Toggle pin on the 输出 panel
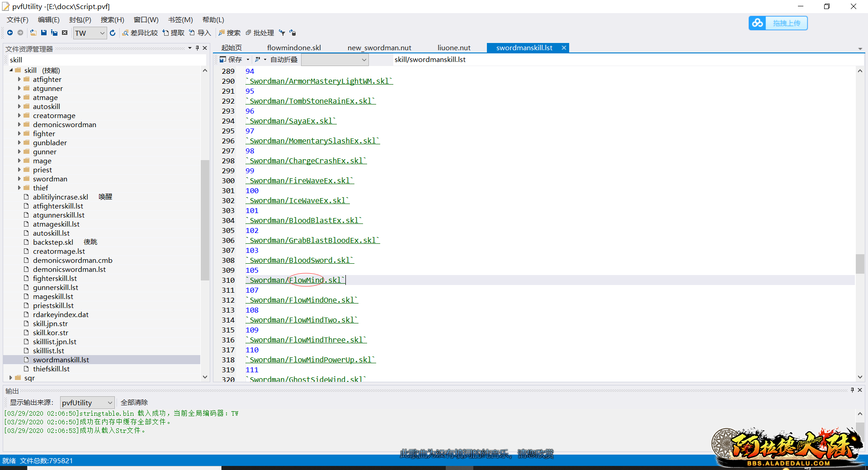 coord(852,390)
